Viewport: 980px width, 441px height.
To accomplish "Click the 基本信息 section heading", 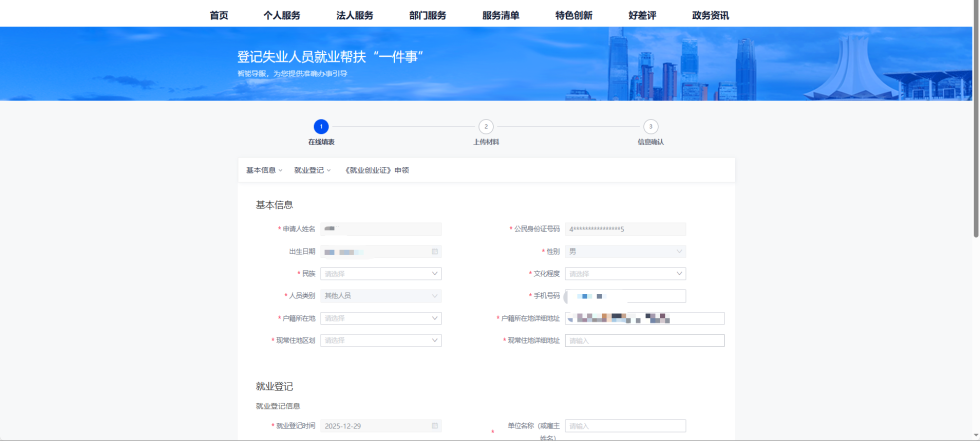I will tap(275, 205).
